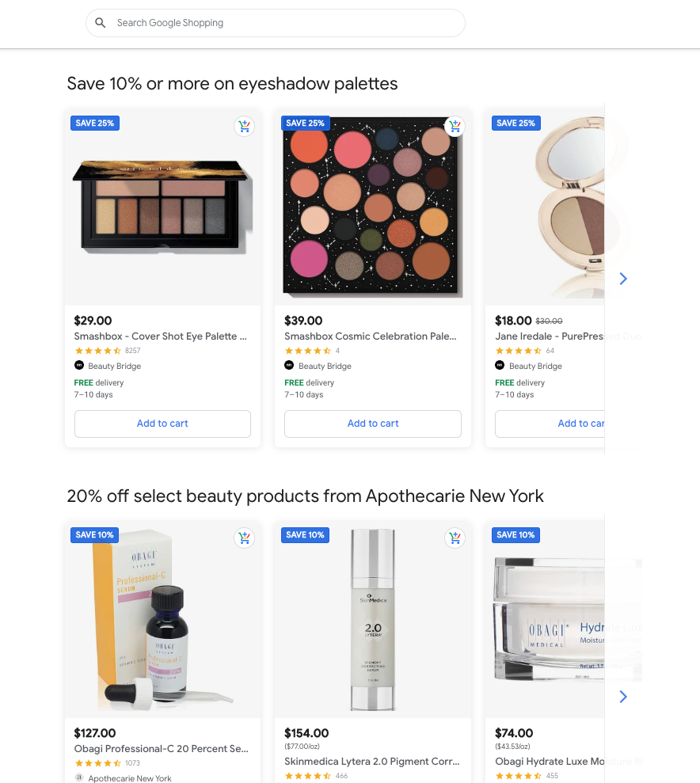This screenshot has width=700, height=783.
Task: Focus the Search Google Shopping field
Action: tap(276, 23)
